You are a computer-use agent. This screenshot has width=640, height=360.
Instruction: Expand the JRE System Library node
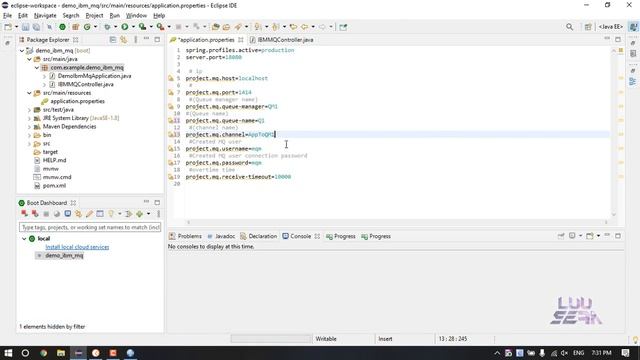pos(29,118)
